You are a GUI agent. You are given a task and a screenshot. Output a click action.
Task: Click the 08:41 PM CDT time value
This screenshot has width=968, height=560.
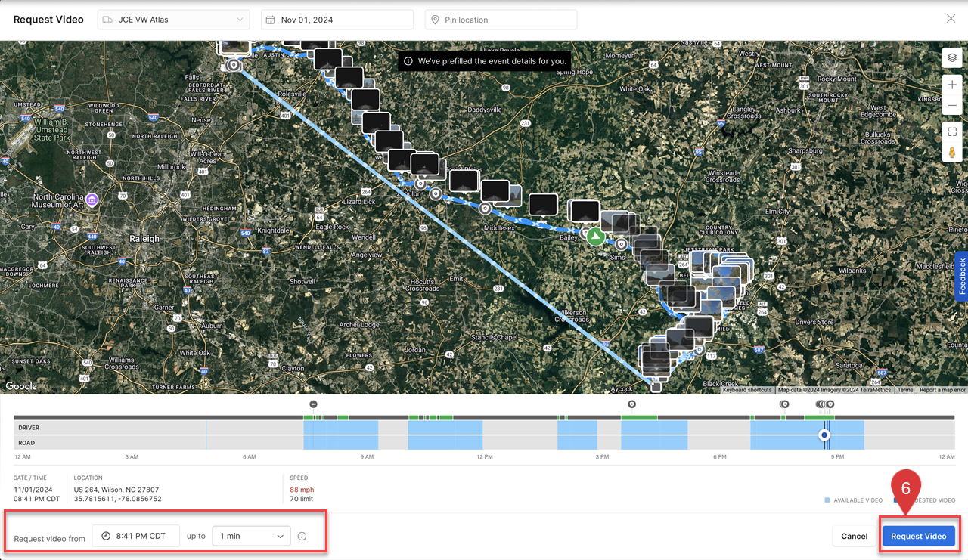coord(36,499)
